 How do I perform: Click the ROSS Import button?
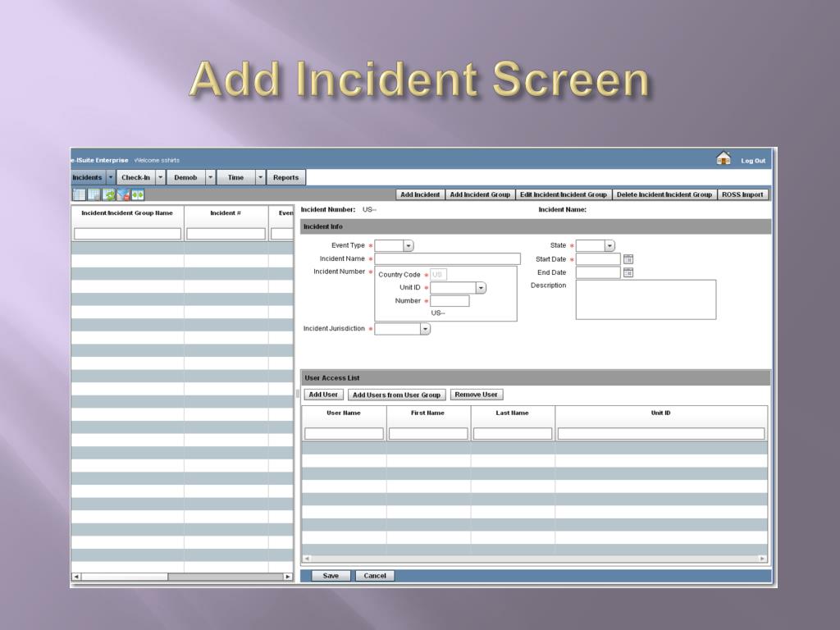(742, 194)
